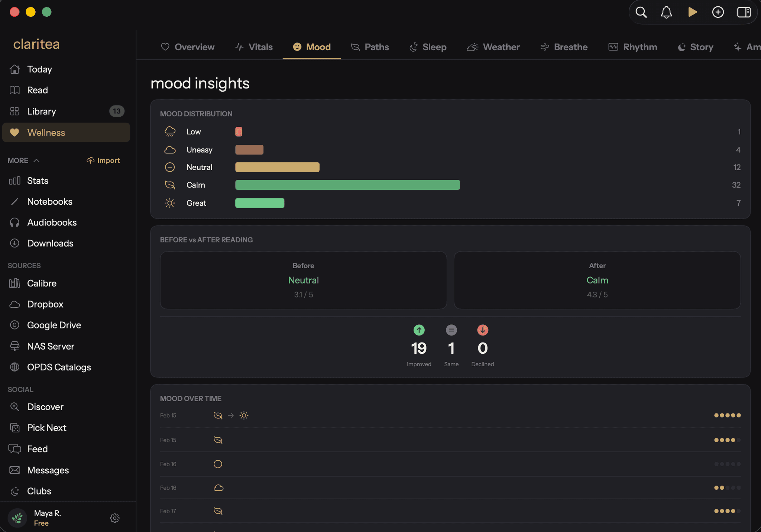761x532 pixels.
Task: Open the Pick Next dice item
Action: pyautogui.click(x=66, y=428)
